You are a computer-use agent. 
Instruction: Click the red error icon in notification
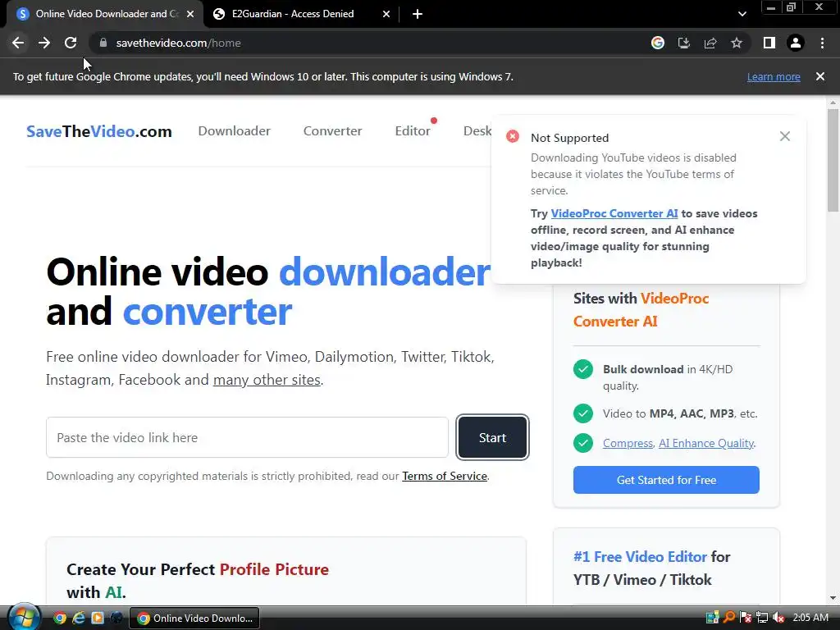(x=513, y=137)
